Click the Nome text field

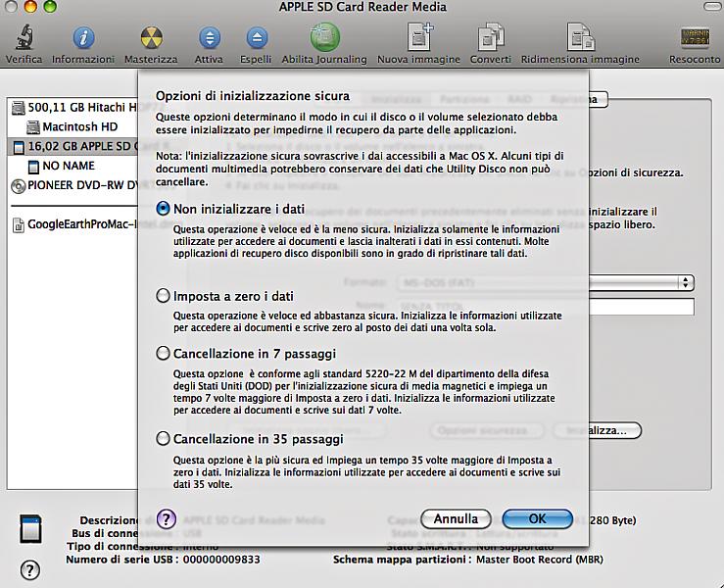(546, 307)
